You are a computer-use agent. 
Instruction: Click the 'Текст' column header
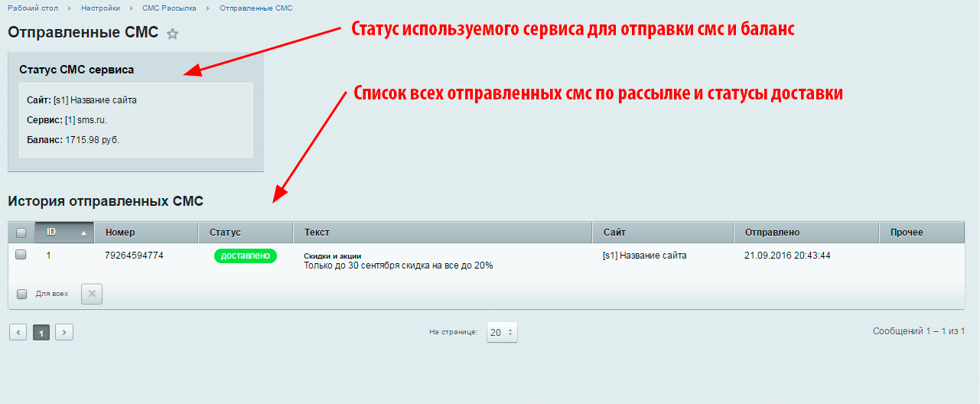click(317, 233)
